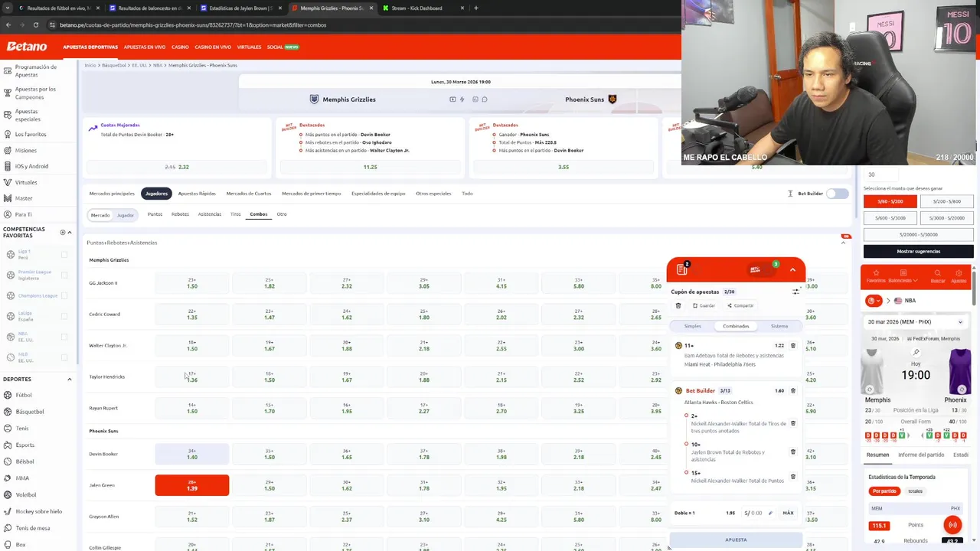The width and height of the screenshot is (980, 551).
Task: Delete all bets with coupon trash icon
Action: (678, 305)
